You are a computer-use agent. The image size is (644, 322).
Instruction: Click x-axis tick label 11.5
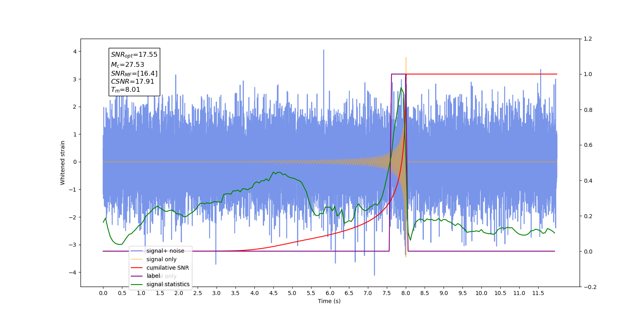(538, 293)
